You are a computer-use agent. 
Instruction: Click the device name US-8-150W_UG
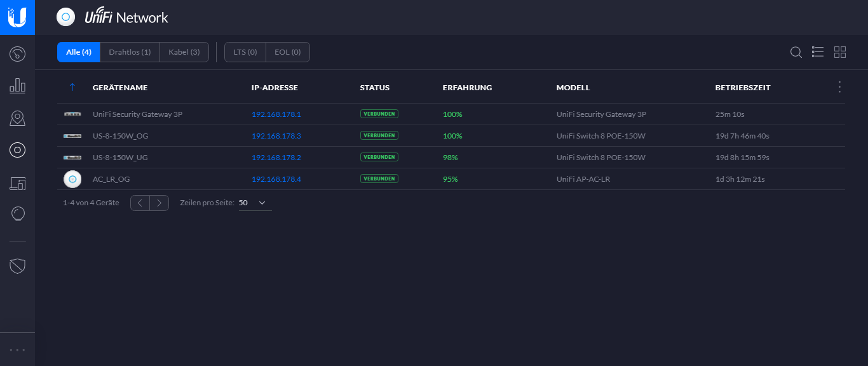120,158
